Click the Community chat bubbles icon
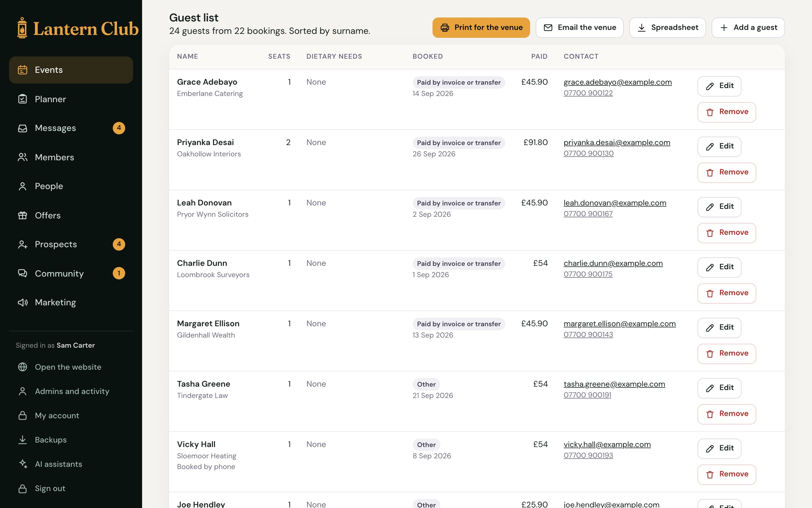The image size is (812, 508). [23, 273]
